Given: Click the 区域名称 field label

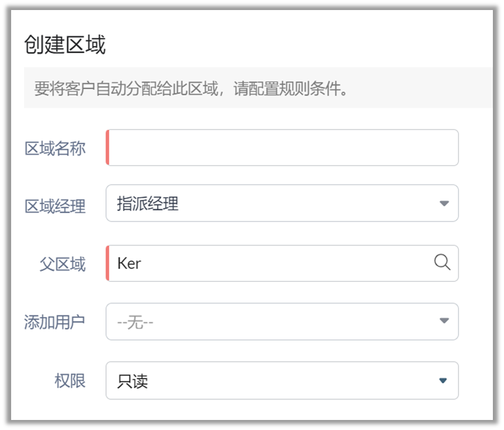Looking at the screenshot, I should (55, 149).
